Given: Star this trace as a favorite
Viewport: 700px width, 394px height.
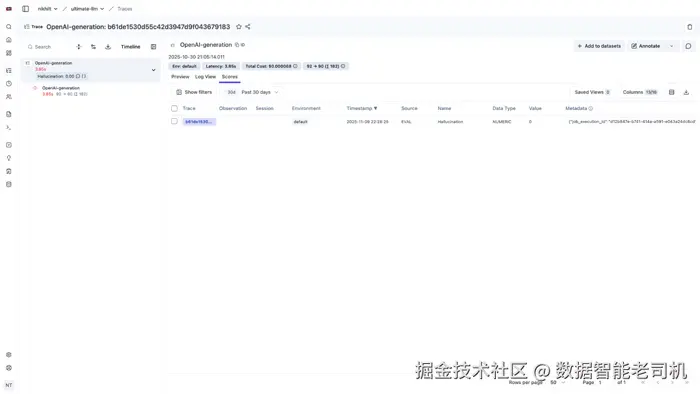Looking at the screenshot, I should (x=239, y=27).
